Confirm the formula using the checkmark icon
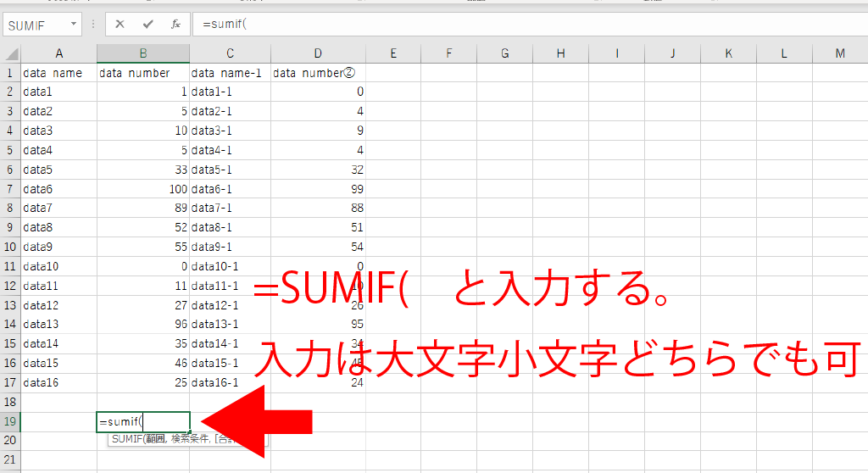 tap(147, 25)
